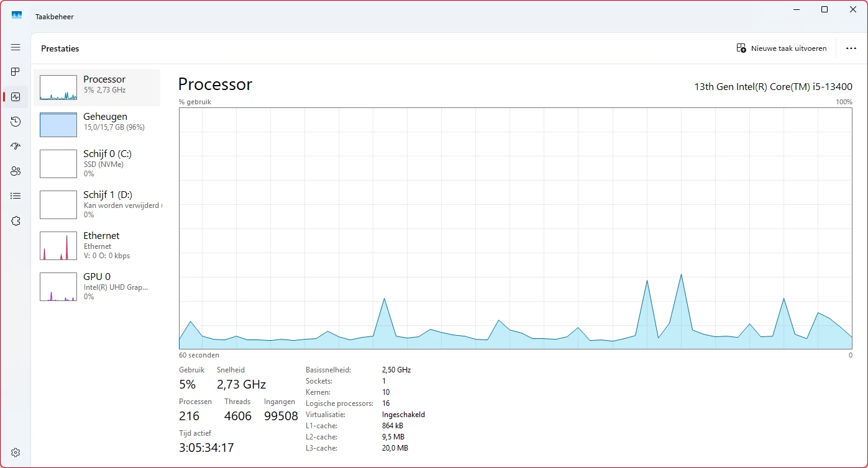Click the 13th Gen Intel Core i5-13400 label
Image resolution: width=868 pixels, height=468 pixels.
click(x=773, y=87)
